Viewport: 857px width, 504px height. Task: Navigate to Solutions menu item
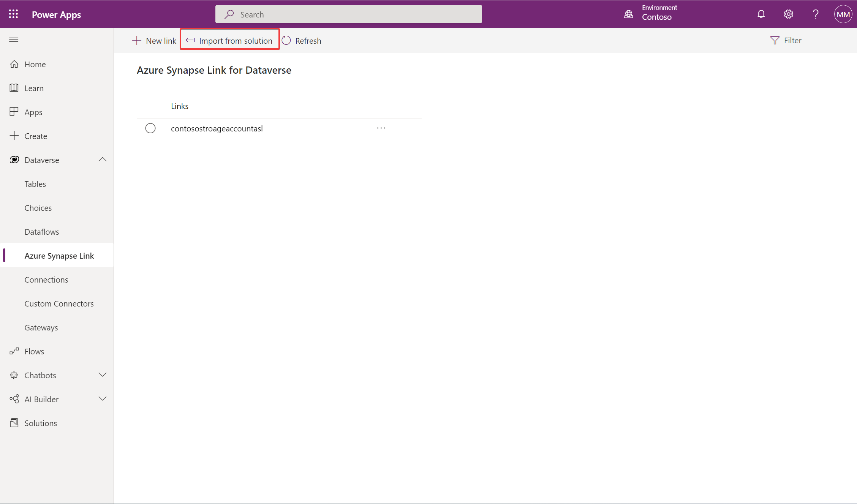40,423
